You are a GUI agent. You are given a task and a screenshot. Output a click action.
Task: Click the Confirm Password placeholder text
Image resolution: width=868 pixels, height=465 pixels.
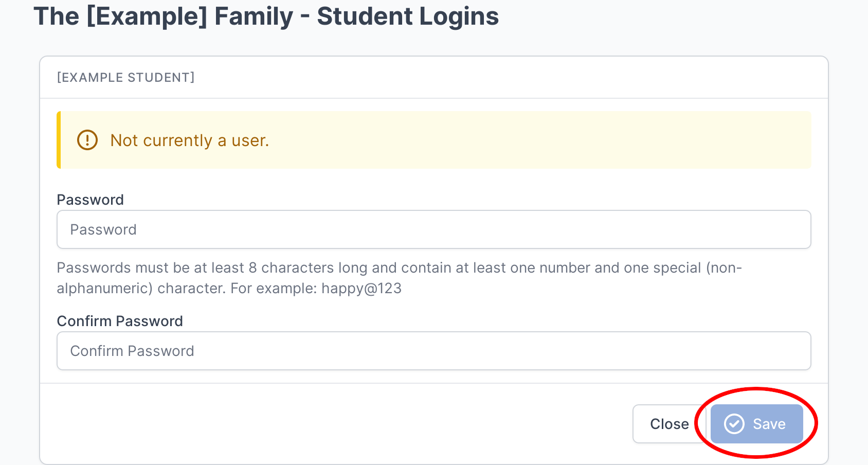click(132, 351)
